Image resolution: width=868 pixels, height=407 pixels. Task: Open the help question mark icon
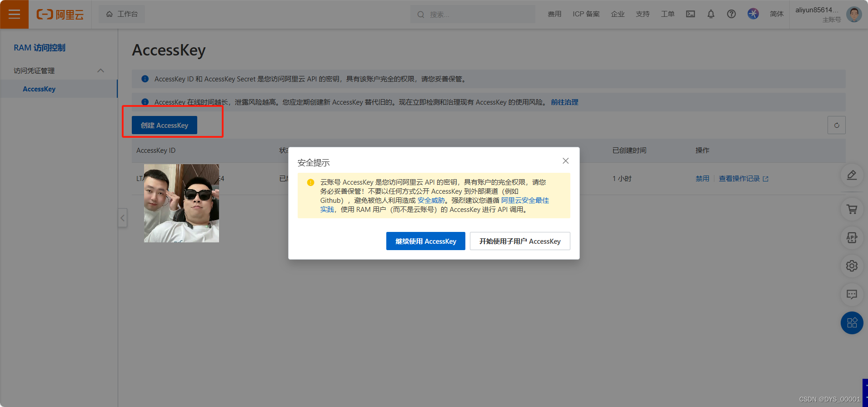(x=731, y=14)
